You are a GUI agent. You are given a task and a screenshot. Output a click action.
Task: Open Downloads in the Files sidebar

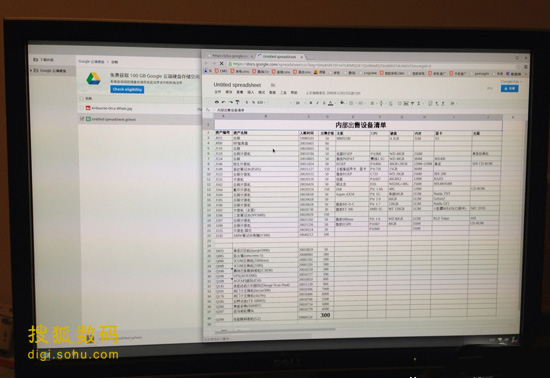coord(44,60)
